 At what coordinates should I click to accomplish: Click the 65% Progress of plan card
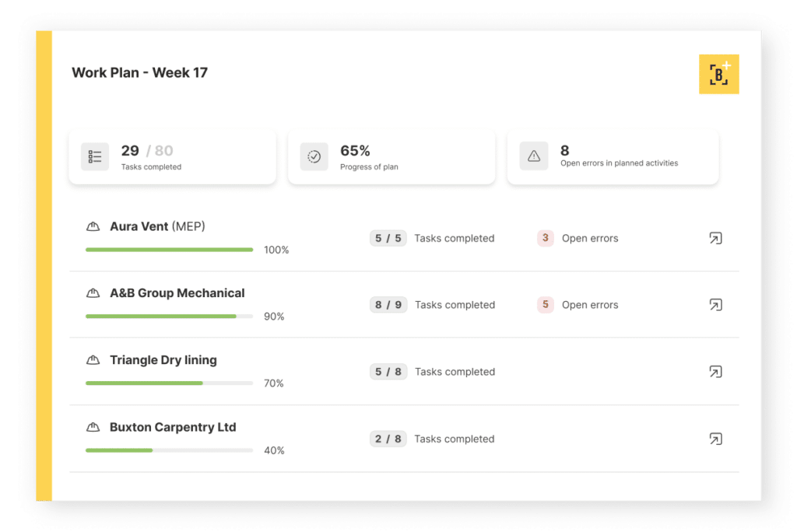tap(391, 156)
